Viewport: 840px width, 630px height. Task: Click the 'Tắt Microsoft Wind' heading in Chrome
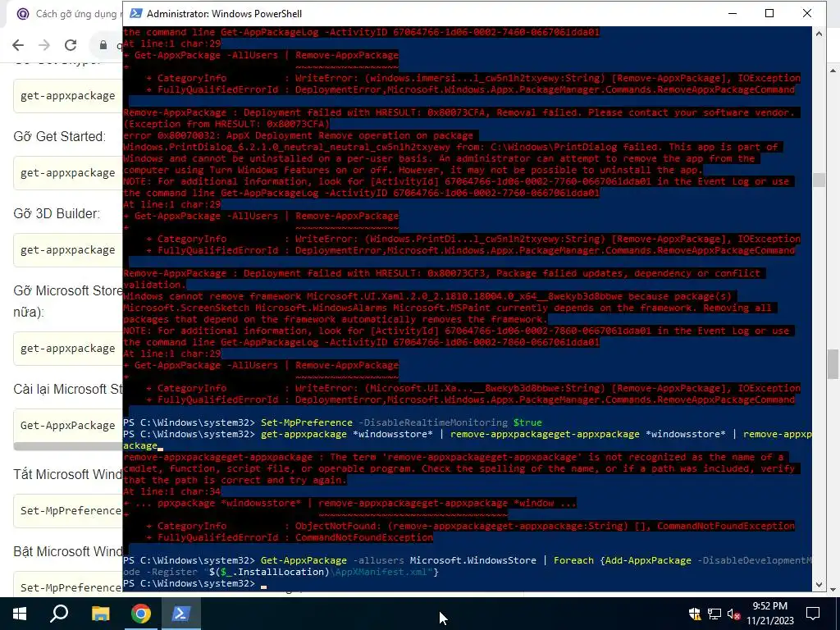tap(68, 474)
